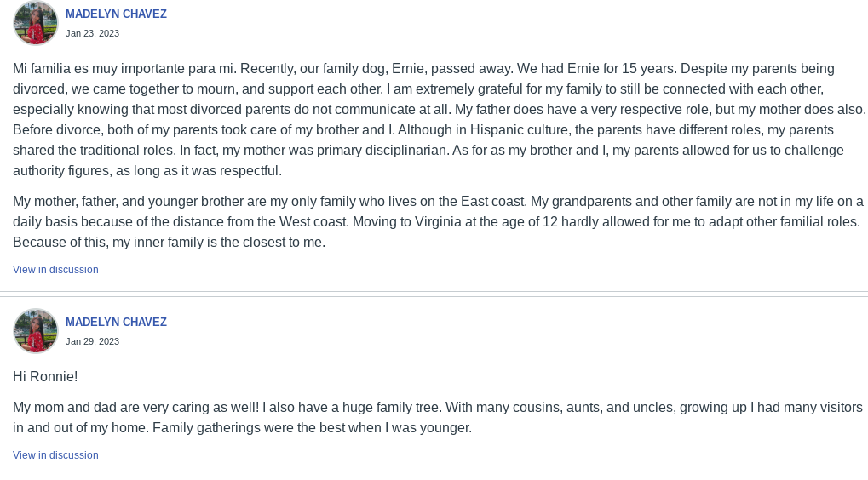Image resolution: width=868 pixels, height=480 pixels.
Task: Select the Jan 23, 2023 date stamp
Action: 93,33
